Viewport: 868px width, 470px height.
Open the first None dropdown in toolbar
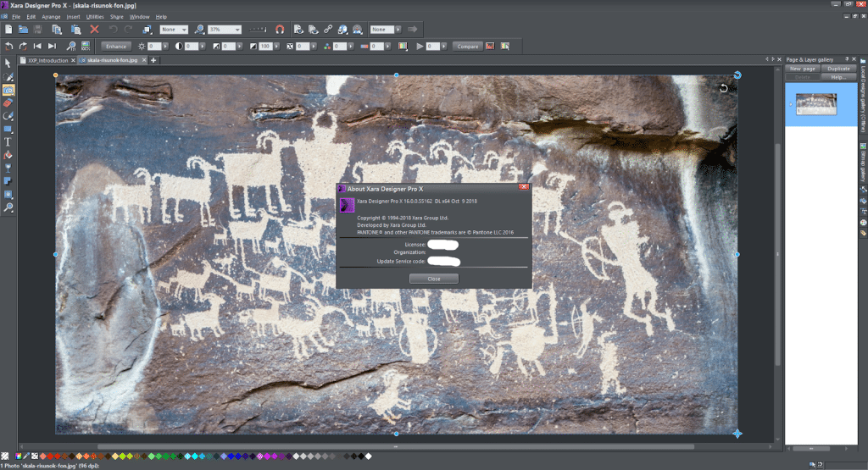[184, 30]
